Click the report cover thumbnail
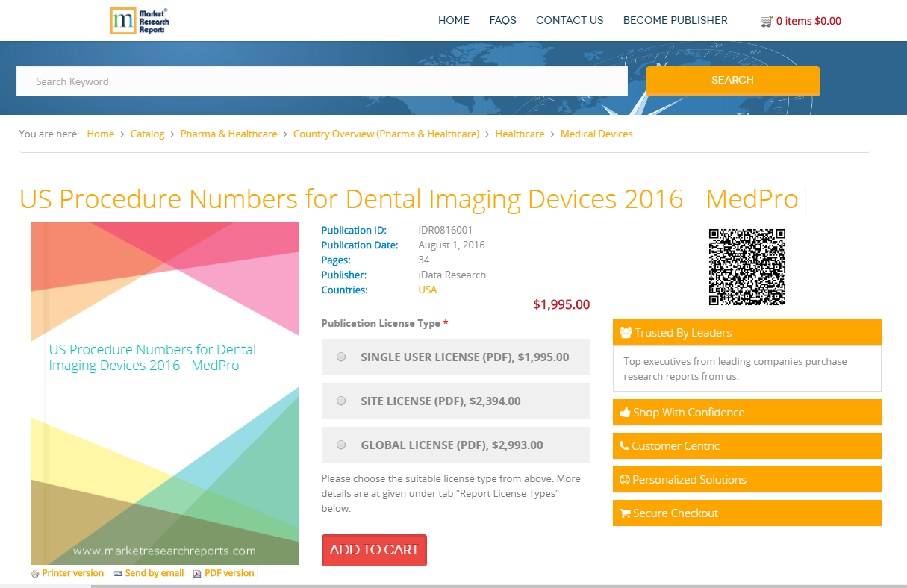The height and width of the screenshot is (588, 907). [164, 393]
